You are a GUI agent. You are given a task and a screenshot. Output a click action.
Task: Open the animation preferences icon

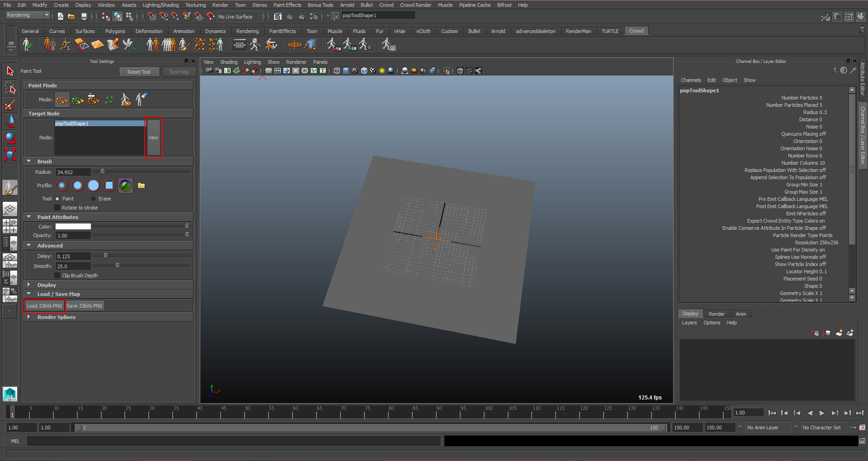point(862,428)
